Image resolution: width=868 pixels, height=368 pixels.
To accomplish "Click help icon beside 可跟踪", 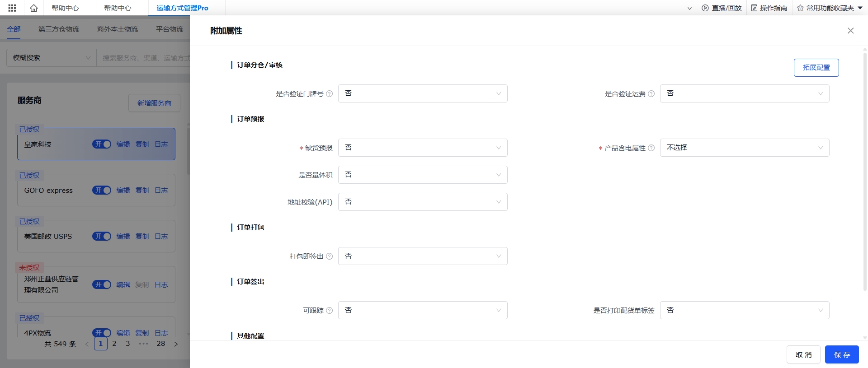I will 329,311.
